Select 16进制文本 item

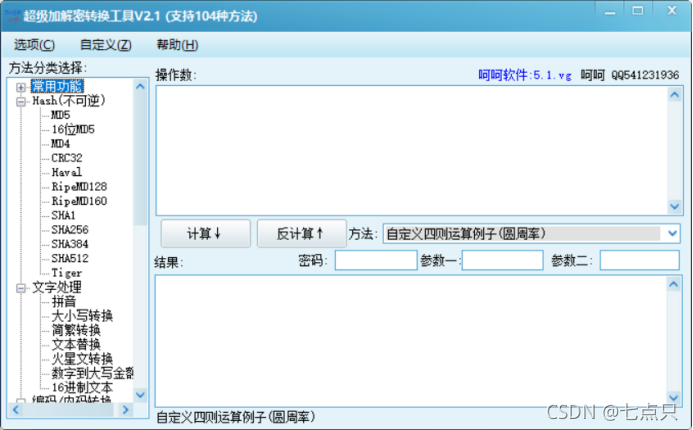pos(82,388)
